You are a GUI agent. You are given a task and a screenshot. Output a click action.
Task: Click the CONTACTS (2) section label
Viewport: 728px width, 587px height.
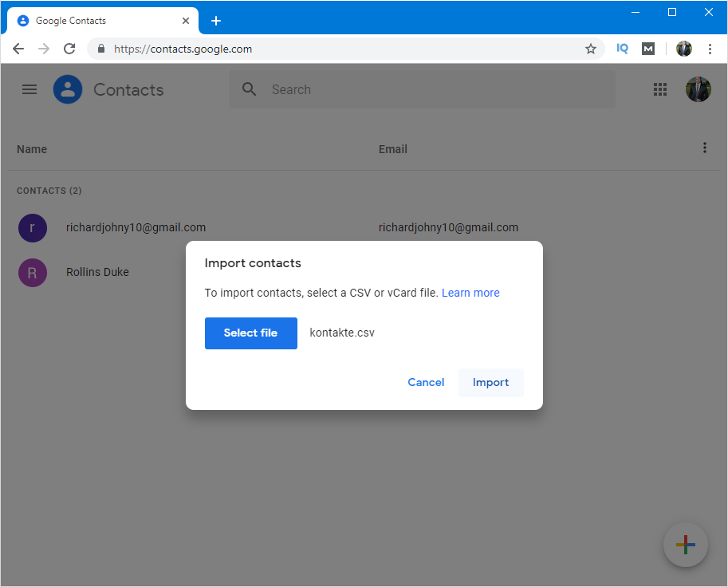click(x=49, y=191)
